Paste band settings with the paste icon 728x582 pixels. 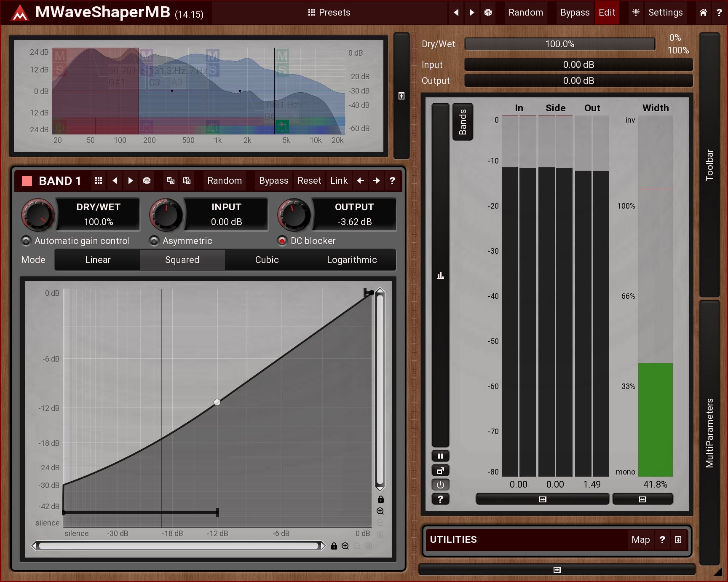(x=187, y=181)
